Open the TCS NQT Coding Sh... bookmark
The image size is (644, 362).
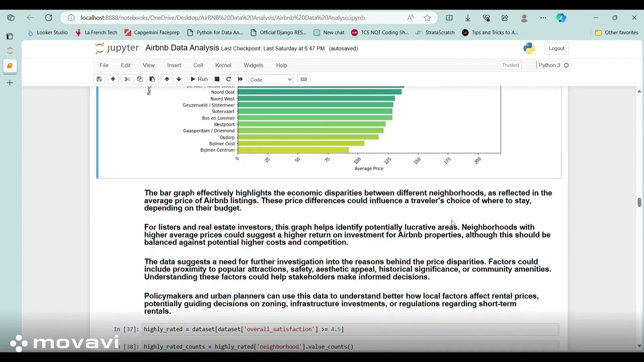tap(380, 33)
